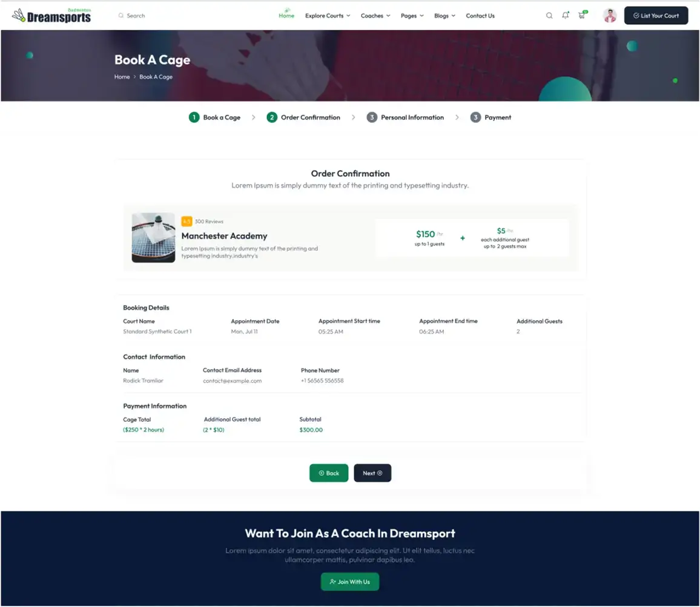Click the (2 * $10) guest total
Image resolution: width=700 pixels, height=607 pixels.
pos(214,430)
